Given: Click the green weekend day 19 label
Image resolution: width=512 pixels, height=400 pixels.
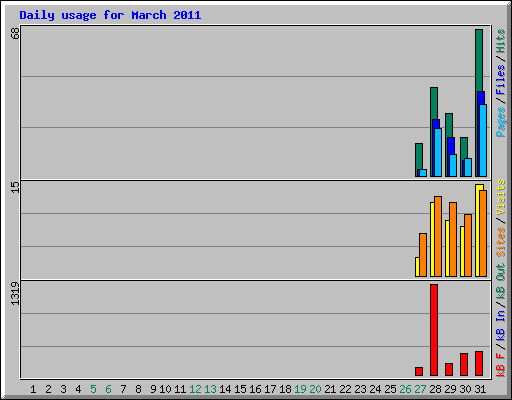Looking at the screenshot, I should (300, 389).
